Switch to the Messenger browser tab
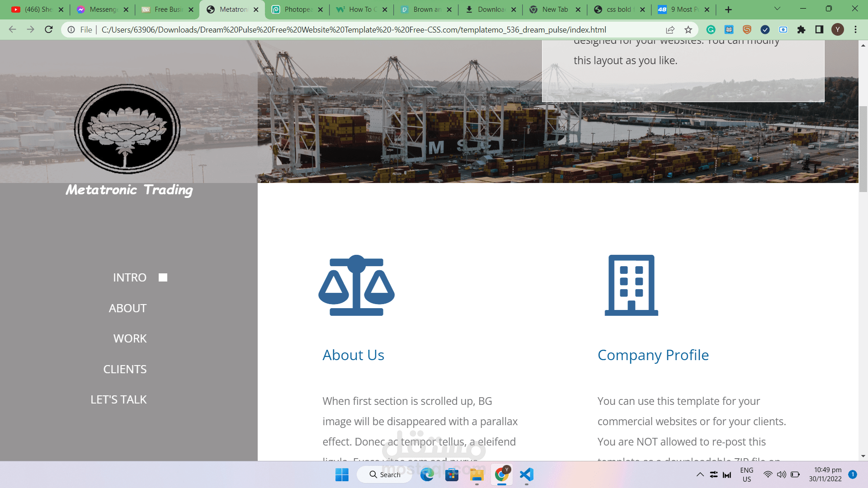This screenshot has height=488, width=868. point(103,9)
